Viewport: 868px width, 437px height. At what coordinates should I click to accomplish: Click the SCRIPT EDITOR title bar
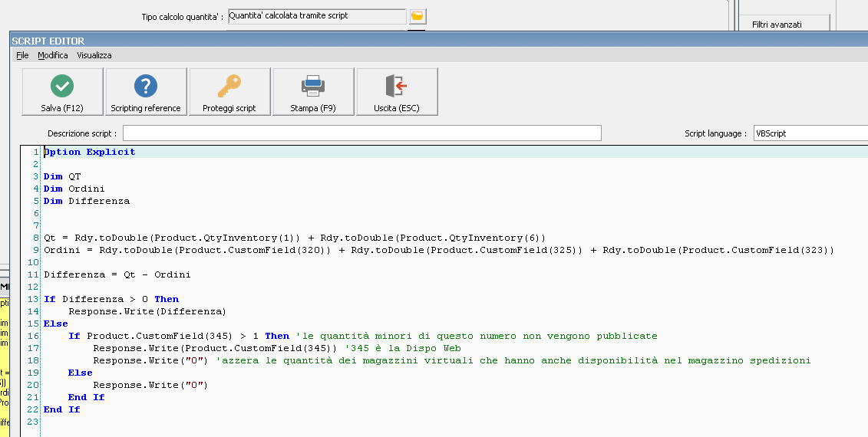pyautogui.click(x=439, y=41)
